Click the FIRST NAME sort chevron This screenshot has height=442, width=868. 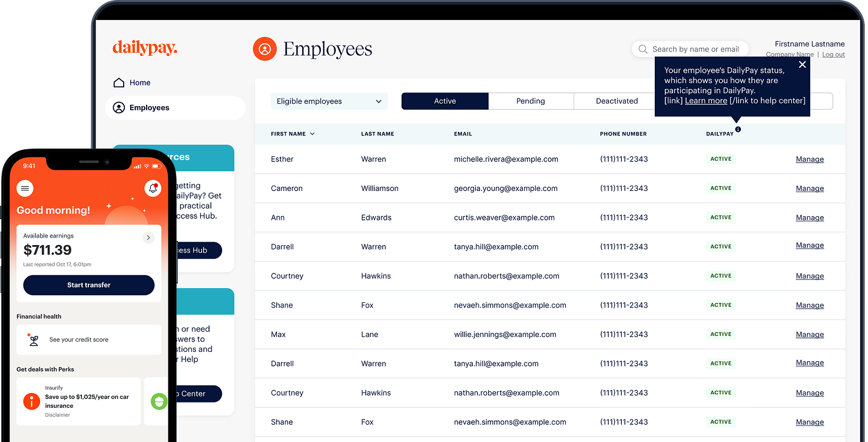(312, 134)
